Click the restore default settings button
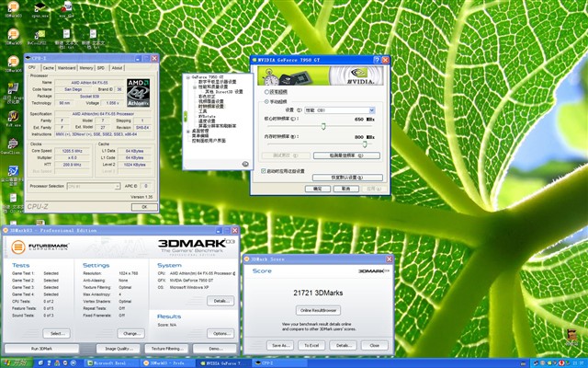 pos(347,178)
